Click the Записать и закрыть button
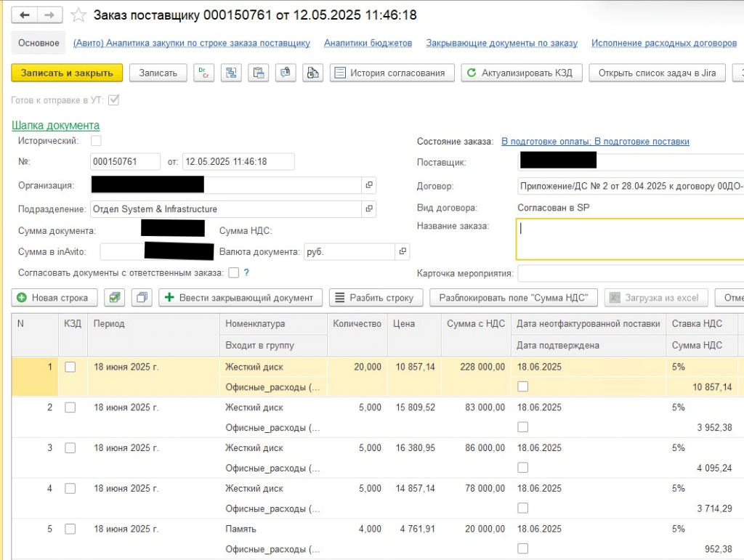 click(67, 73)
